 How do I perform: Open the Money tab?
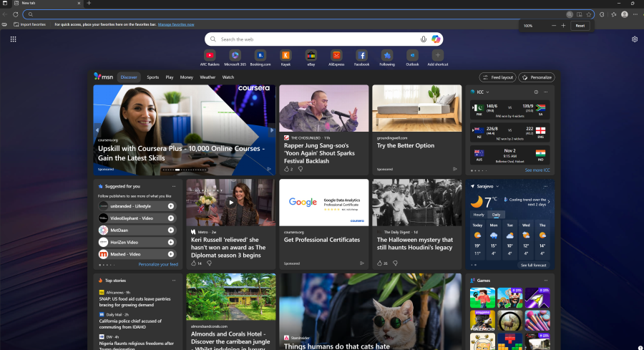187,77
